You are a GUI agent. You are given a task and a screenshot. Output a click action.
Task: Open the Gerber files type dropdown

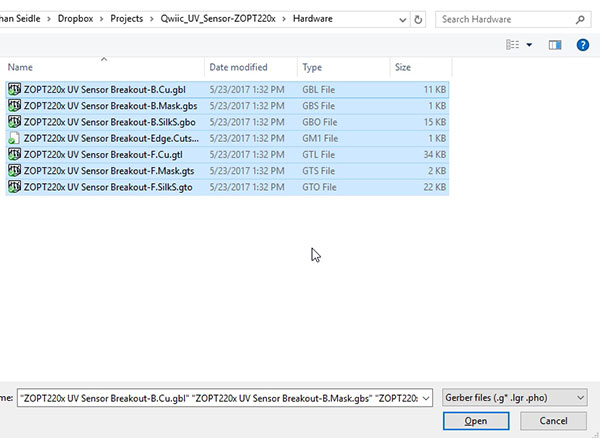click(x=515, y=397)
